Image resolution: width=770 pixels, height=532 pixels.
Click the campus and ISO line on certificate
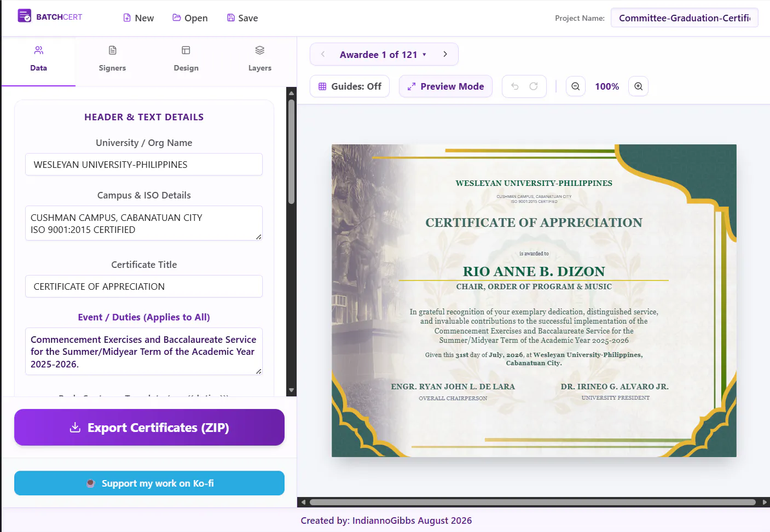pyautogui.click(x=534, y=199)
